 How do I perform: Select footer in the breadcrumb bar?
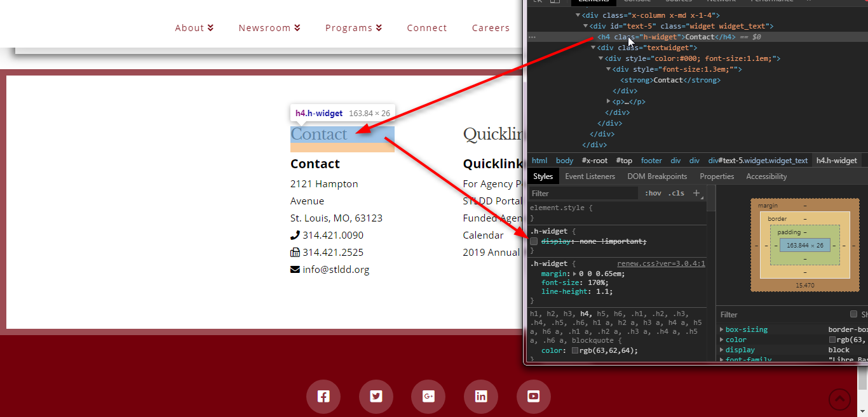(651, 161)
